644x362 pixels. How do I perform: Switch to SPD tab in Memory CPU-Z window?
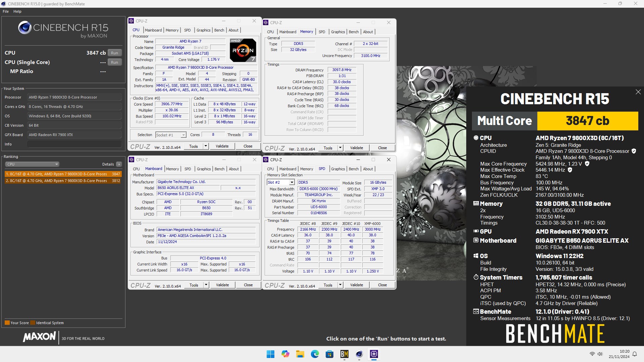(x=322, y=32)
